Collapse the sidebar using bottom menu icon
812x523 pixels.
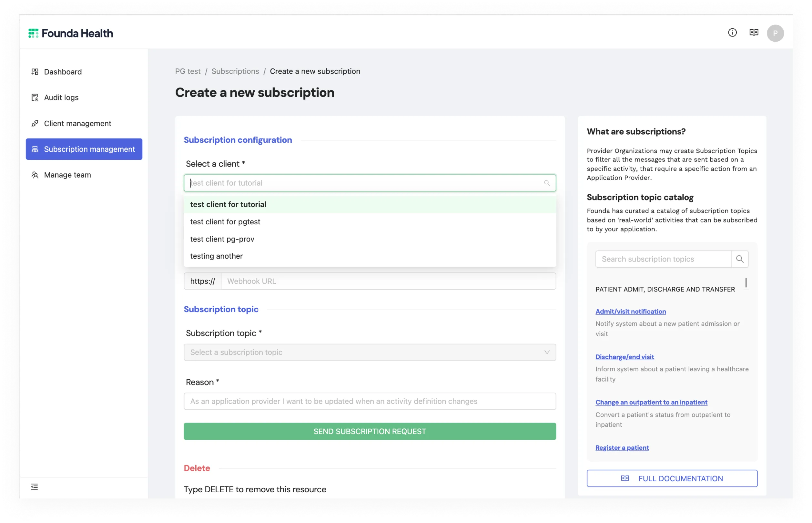[34, 487]
